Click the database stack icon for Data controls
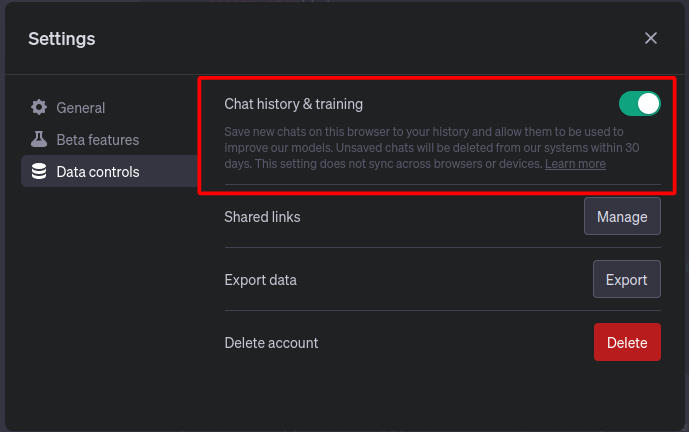689x432 pixels. coord(39,171)
